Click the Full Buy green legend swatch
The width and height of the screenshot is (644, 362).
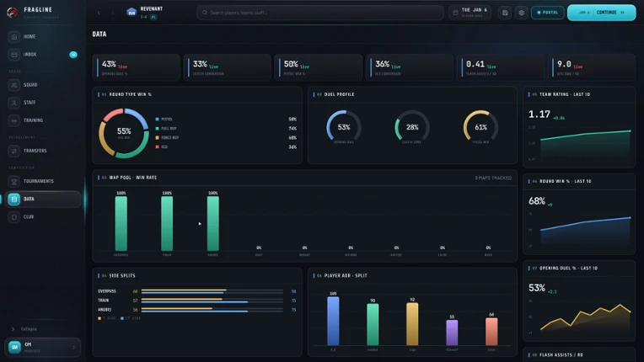[x=158, y=129]
